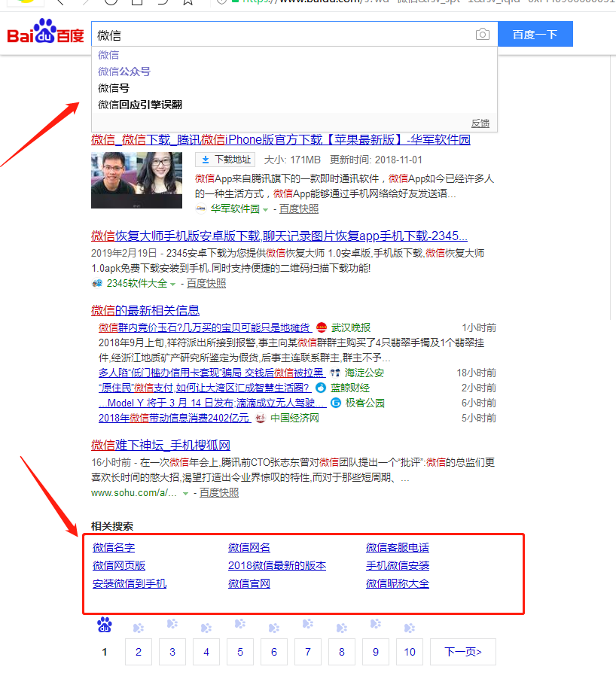The width and height of the screenshot is (616, 694).
Task: Click the camera image-search icon
Action: (x=482, y=35)
